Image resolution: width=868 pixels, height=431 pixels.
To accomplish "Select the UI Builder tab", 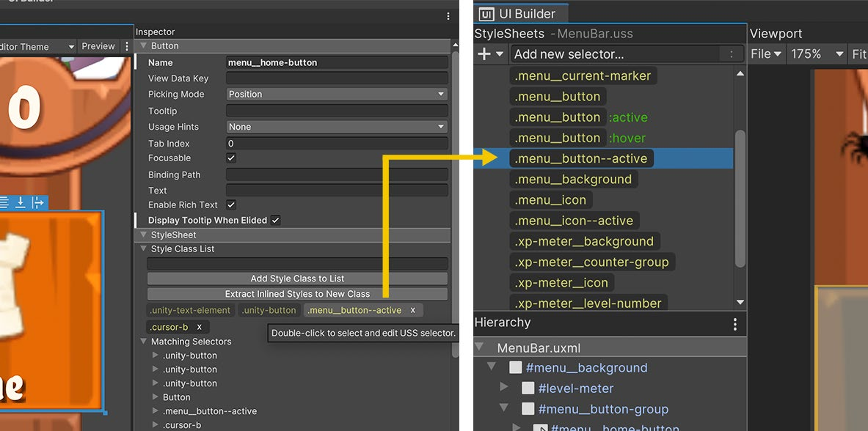I will [519, 14].
